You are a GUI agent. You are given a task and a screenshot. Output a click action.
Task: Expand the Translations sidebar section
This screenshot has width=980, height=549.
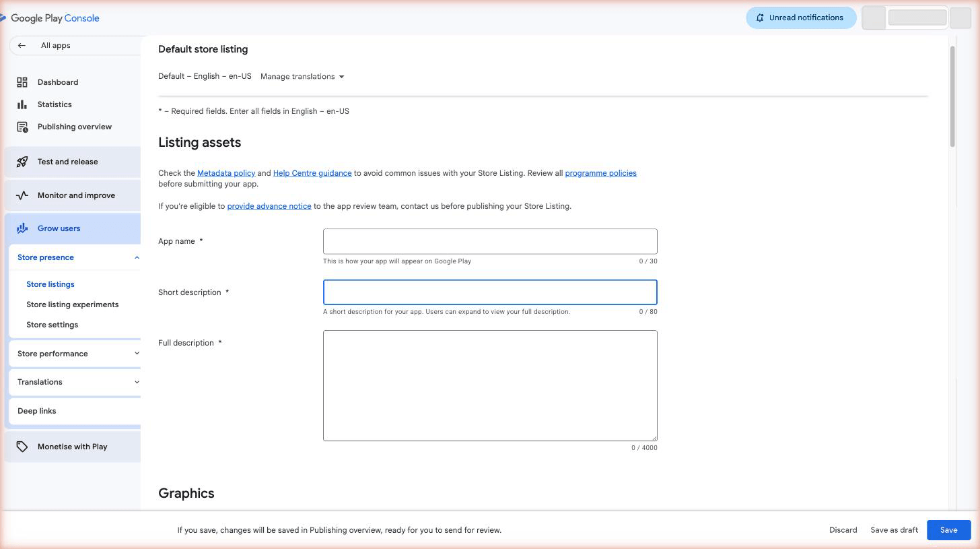click(137, 382)
